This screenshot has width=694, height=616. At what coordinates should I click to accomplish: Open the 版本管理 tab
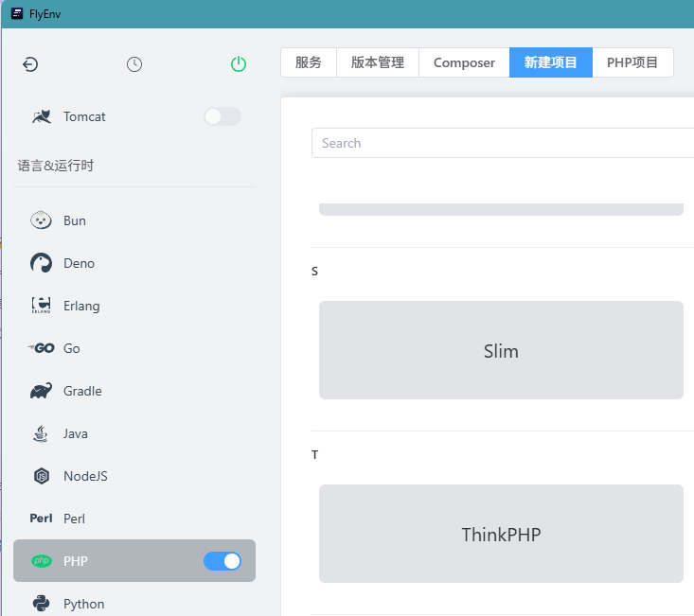click(x=378, y=62)
